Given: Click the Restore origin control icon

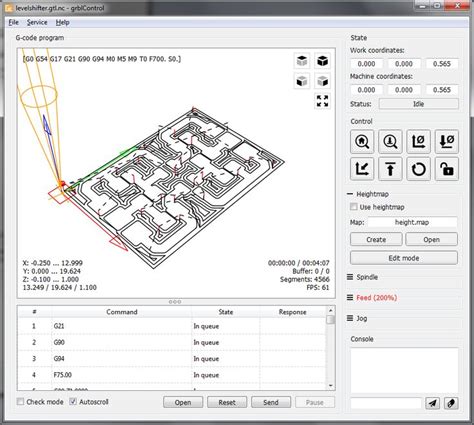Looking at the screenshot, I should (x=362, y=169).
